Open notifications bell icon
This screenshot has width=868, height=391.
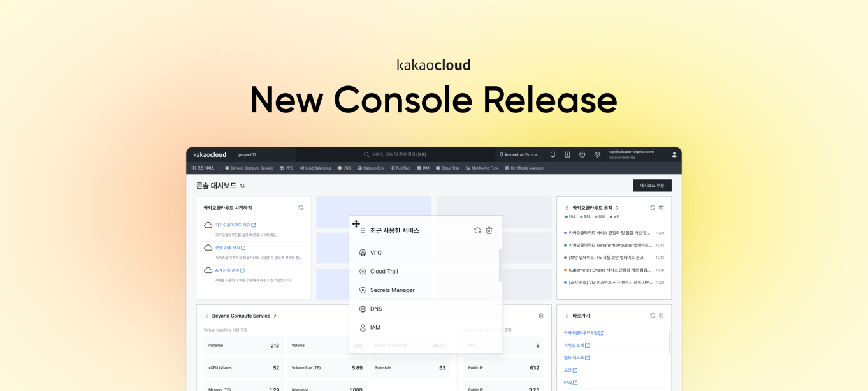pyautogui.click(x=553, y=154)
